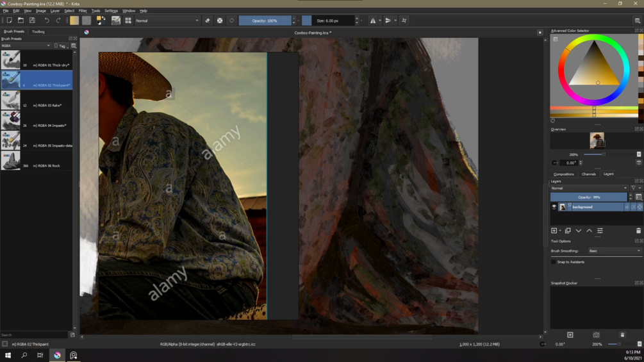The width and height of the screenshot is (644, 362).
Task: Click the brush preset Search field
Action: tap(35, 335)
